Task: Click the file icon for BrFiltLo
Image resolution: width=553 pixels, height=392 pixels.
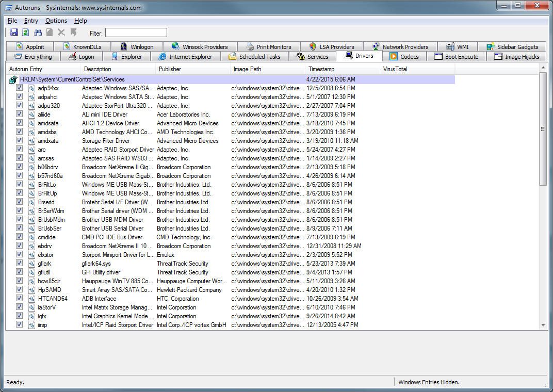Action: (32, 185)
